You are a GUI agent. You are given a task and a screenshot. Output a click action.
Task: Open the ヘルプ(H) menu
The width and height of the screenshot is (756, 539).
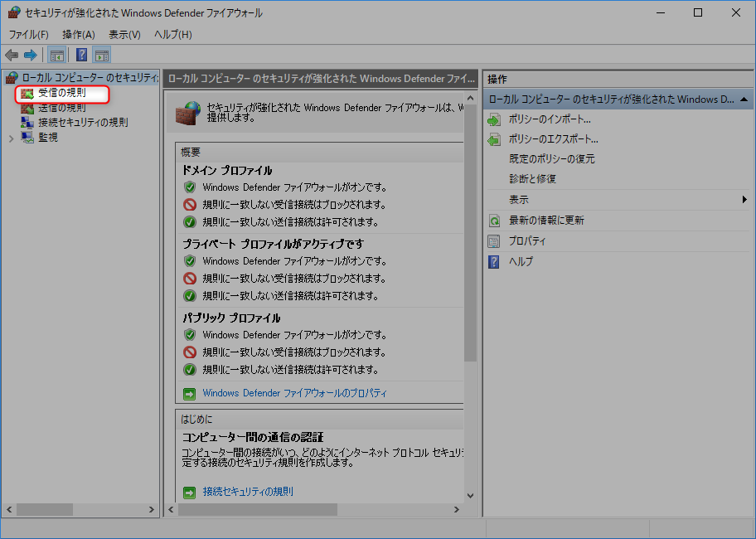173,35
